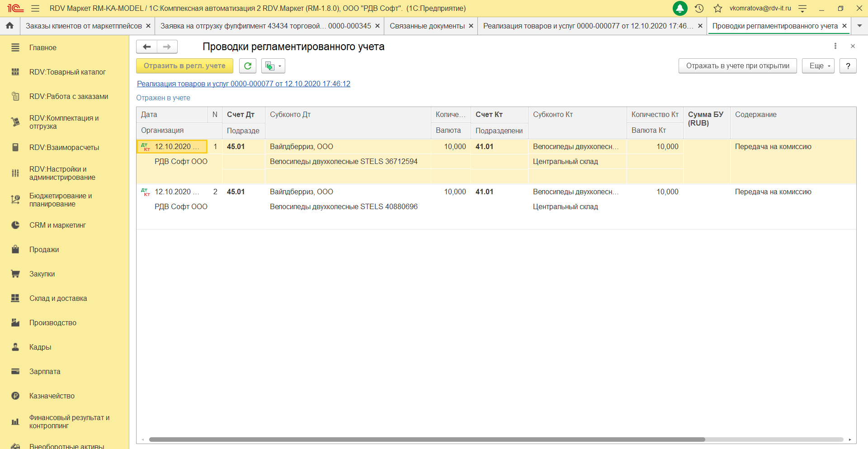Sort by the Счет Дт column header
This screenshot has width=868, height=449.
point(243,115)
